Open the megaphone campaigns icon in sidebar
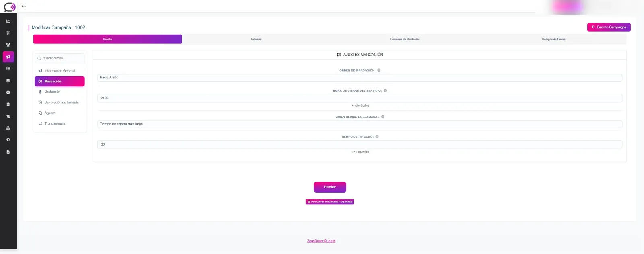 pos(8,57)
